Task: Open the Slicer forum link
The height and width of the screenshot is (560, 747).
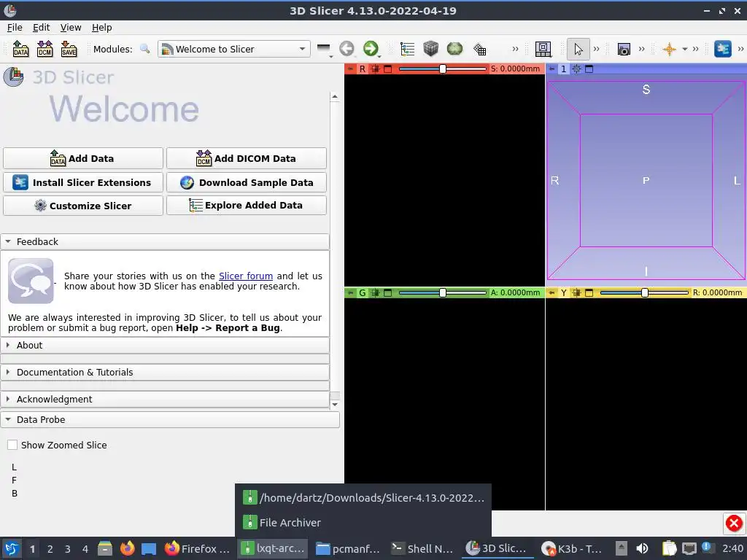Action: click(x=246, y=276)
